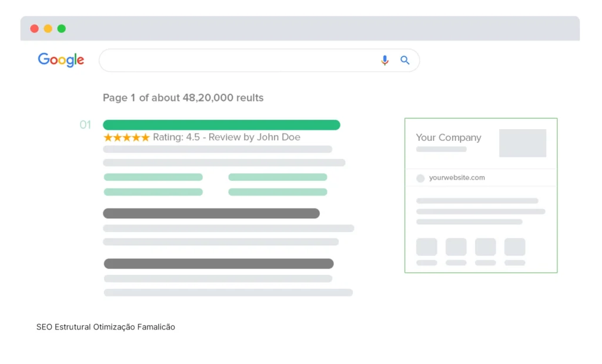The image size is (602, 364).
Task: Click the top-left green sitelink bar
Action: (153, 177)
